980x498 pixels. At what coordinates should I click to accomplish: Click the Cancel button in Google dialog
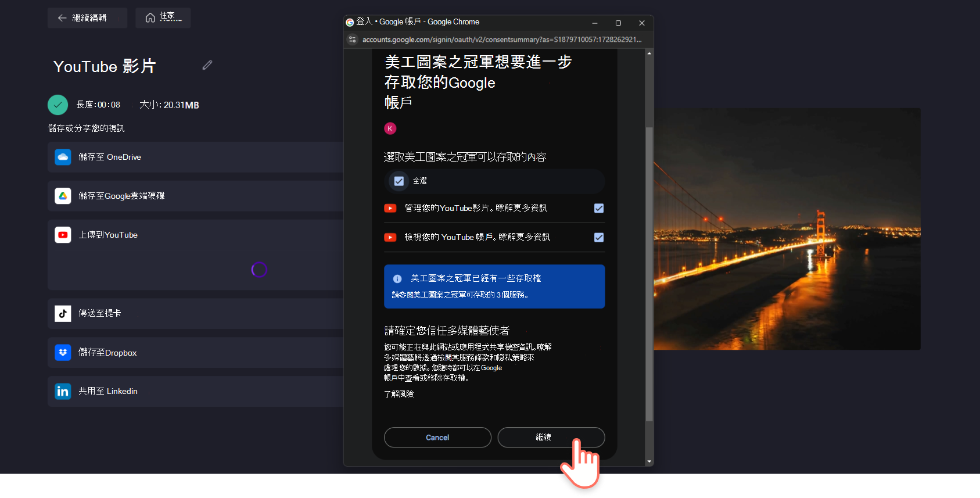437,438
